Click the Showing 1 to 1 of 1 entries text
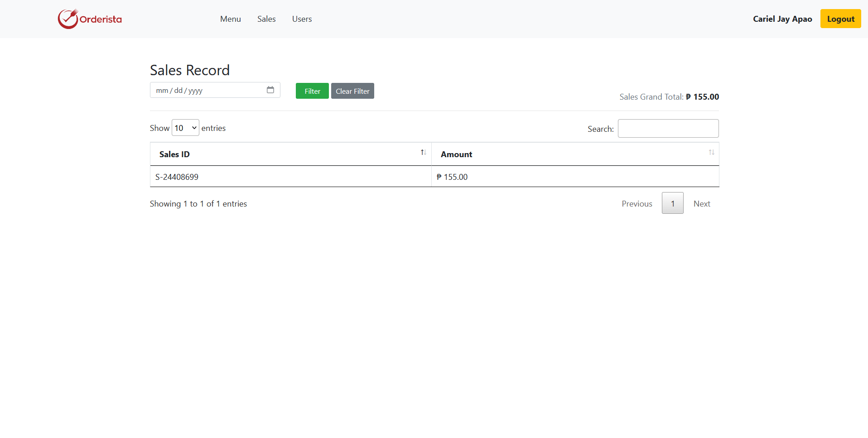Viewport: 868px width, 438px height. (x=198, y=204)
